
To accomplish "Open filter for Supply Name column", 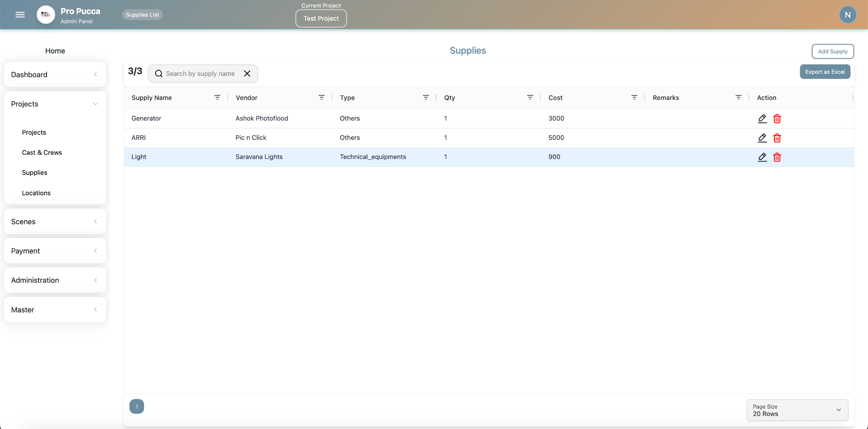I will tap(217, 97).
